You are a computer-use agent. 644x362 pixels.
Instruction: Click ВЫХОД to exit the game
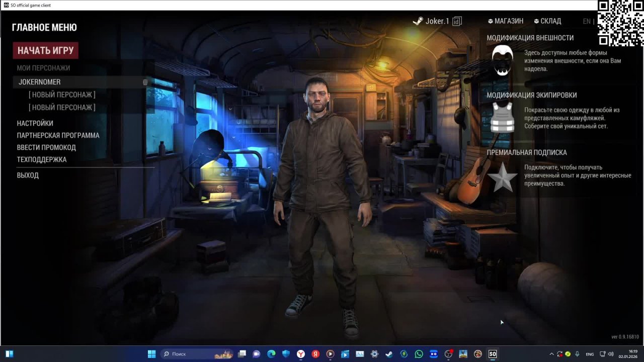(x=28, y=175)
